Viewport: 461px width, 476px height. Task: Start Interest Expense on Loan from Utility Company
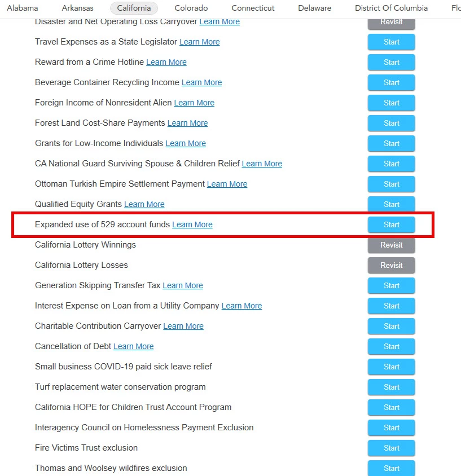[x=391, y=306]
